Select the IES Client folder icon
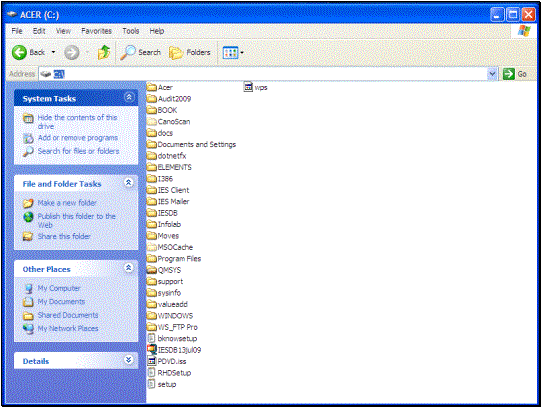Screen dimensions: 541x407 [x=152, y=190]
